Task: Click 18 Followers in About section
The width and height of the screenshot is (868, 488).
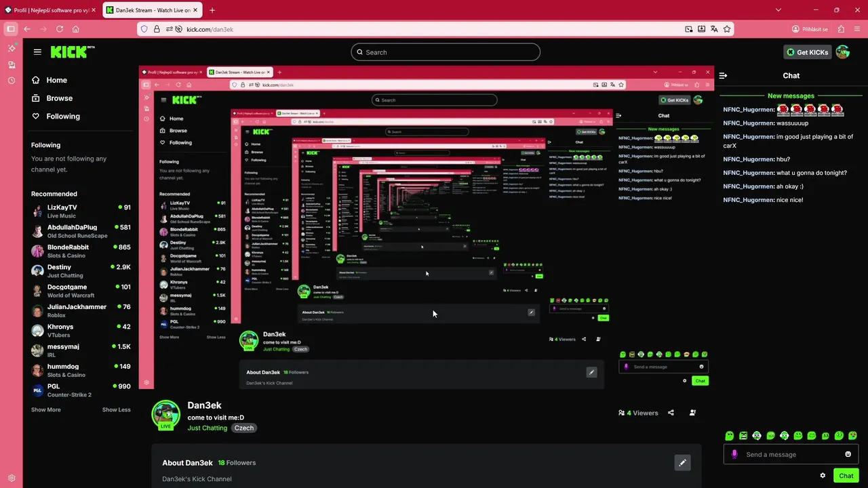Action: [237, 463]
